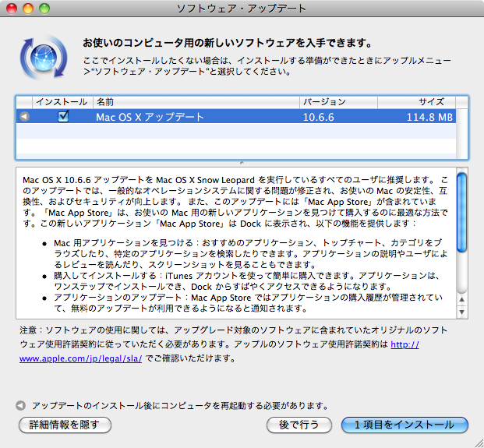Click the Software Update globe icon
484x448 pixels.
point(44,58)
